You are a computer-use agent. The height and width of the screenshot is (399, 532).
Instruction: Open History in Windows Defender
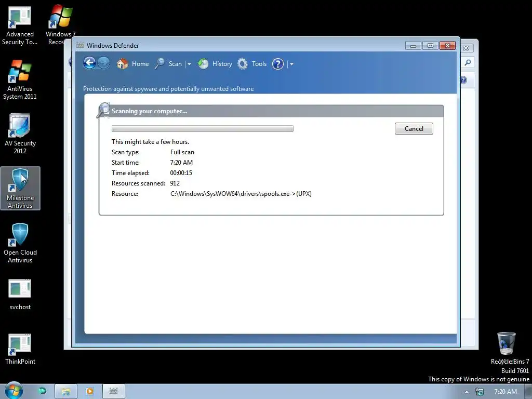pos(215,64)
